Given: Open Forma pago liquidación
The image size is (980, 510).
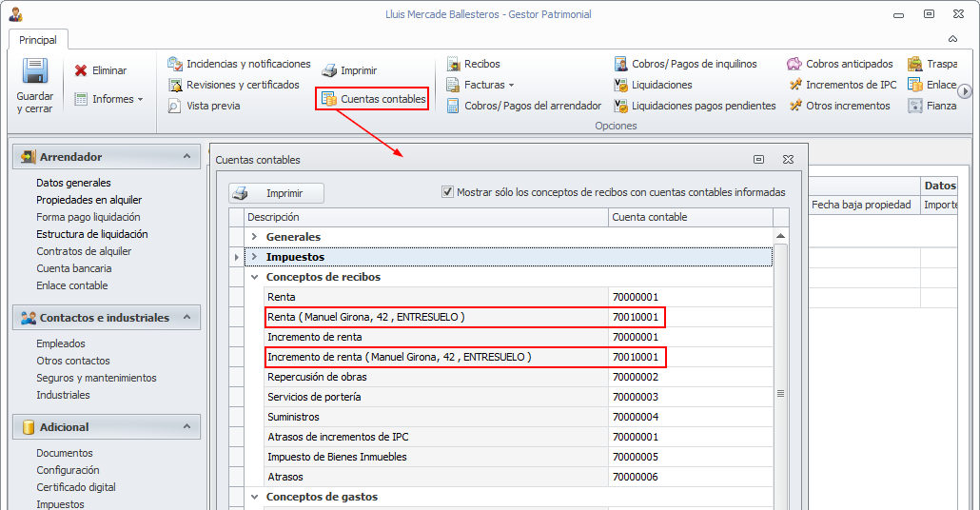Looking at the screenshot, I should pos(88,217).
